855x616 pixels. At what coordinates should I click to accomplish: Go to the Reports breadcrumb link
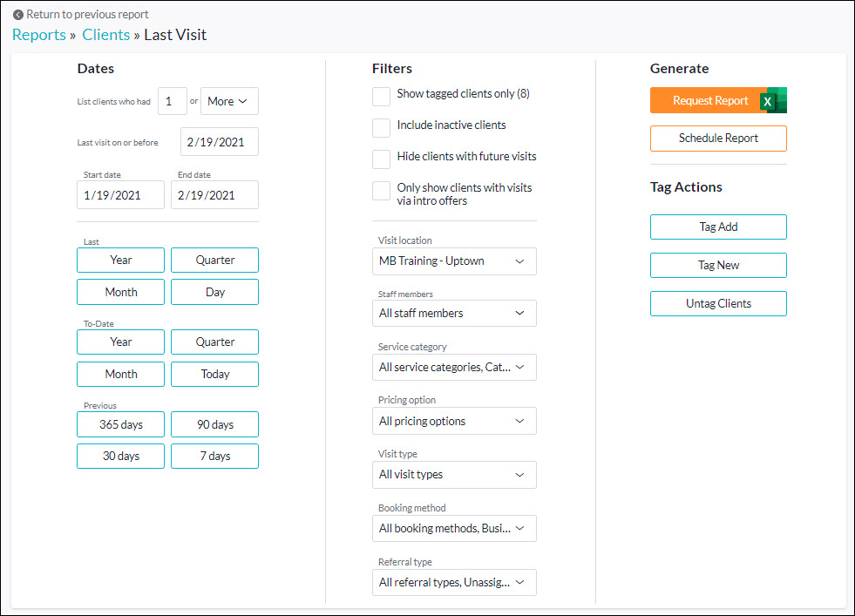click(38, 35)
